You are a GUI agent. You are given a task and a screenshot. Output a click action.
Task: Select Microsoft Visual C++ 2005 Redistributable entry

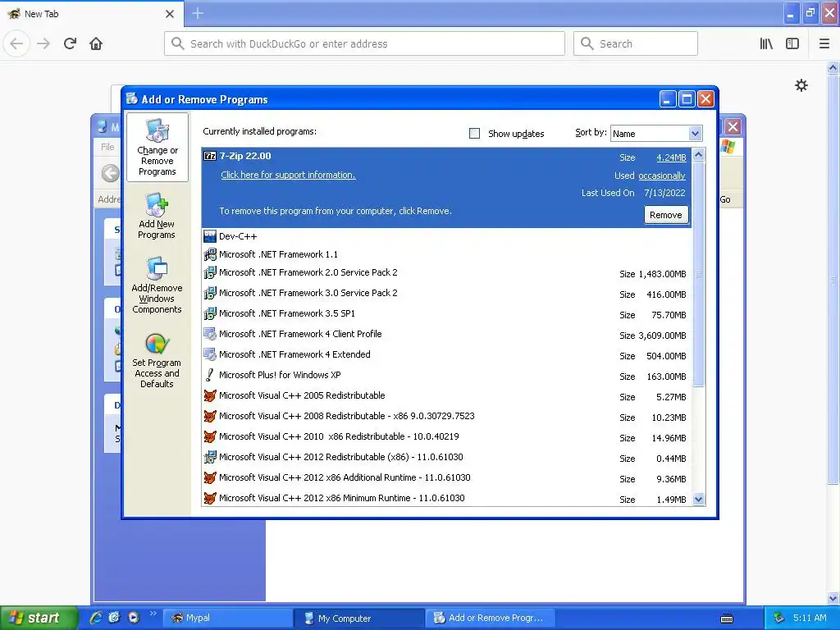(447, 396)
